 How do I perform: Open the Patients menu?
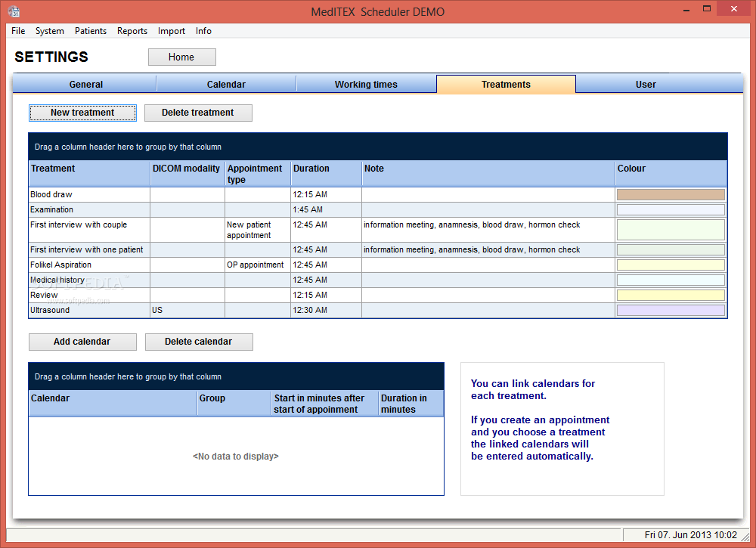[91, 31]
